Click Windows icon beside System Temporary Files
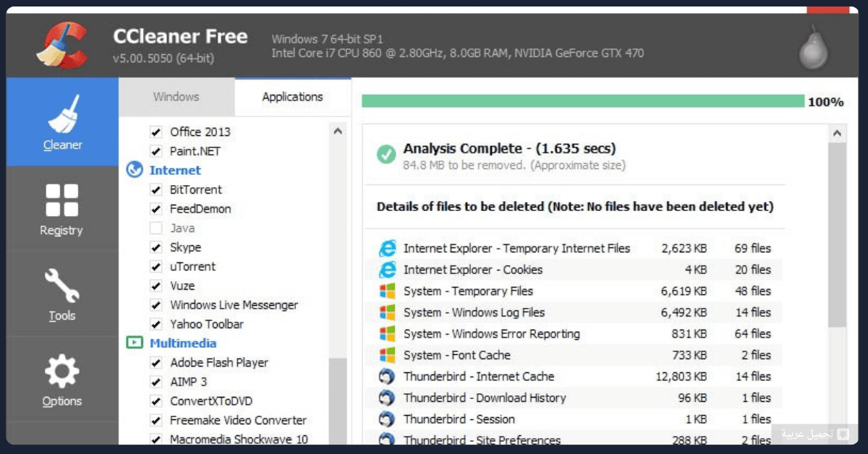Viewport: 868px width, 454px height. [x=388, y=291]
